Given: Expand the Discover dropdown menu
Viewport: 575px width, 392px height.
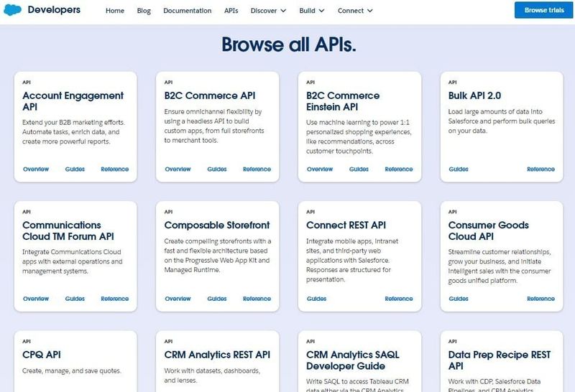Looking at the screenshot, I should tap(268, 11).
